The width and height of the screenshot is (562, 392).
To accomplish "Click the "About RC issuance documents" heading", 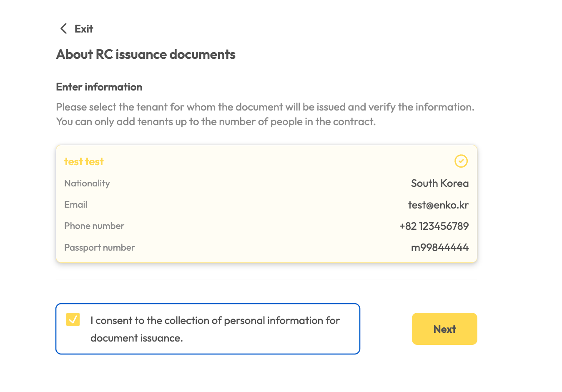I will click(146, 55).
